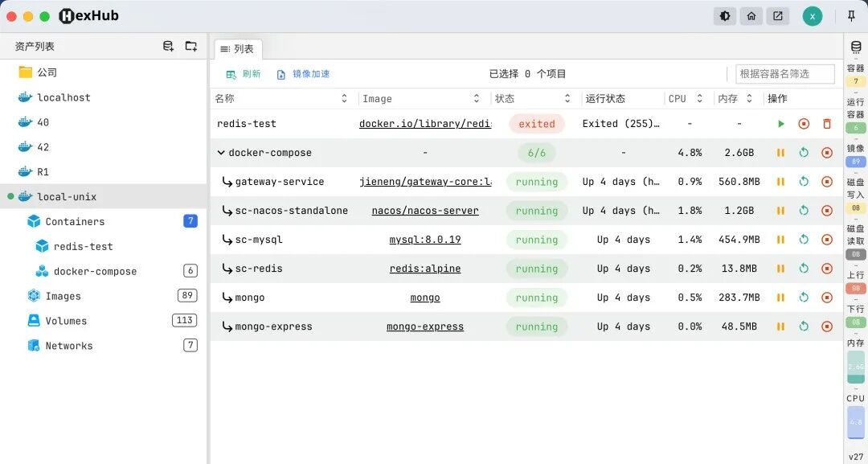
Task: Stop the mongo-express container
Action: (827, 326)
